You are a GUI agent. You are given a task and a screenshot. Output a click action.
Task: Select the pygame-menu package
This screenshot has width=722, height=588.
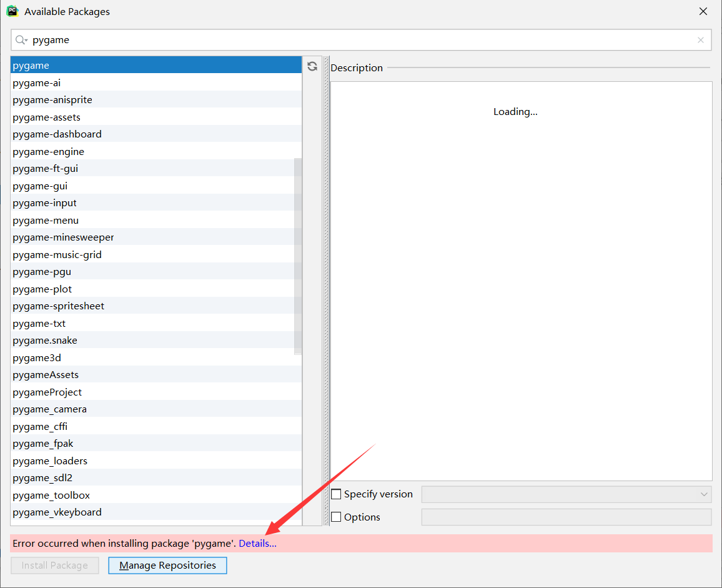click(156, 221)
